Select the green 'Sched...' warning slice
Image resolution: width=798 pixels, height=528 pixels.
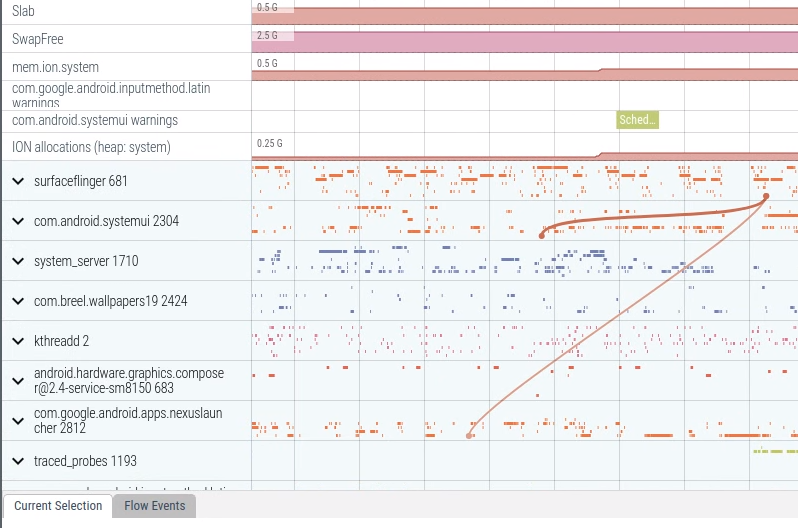coord(637,120)
